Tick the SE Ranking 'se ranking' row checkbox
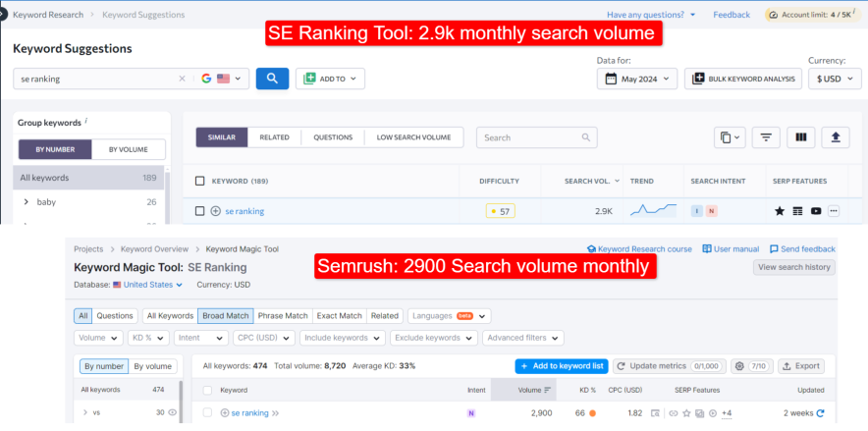Image resolution: width=868 pixels, height=431 pixels. point(200,211)
